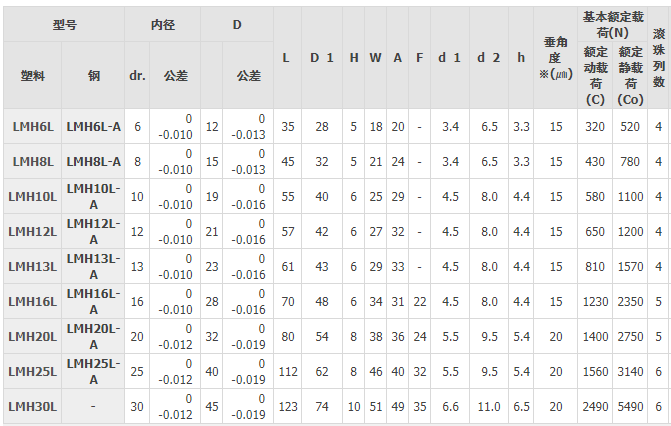Viewport: 671px width, 426px height.
Task: Click the LMH6L plastic model cell
Action: point(32,127)
